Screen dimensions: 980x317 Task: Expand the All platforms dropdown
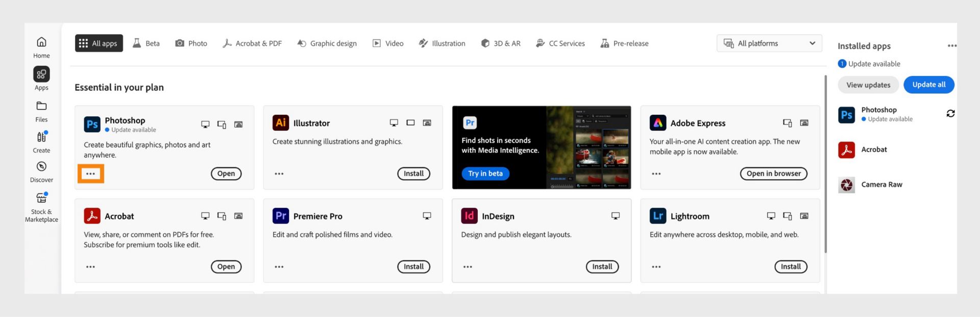point(769,43)
